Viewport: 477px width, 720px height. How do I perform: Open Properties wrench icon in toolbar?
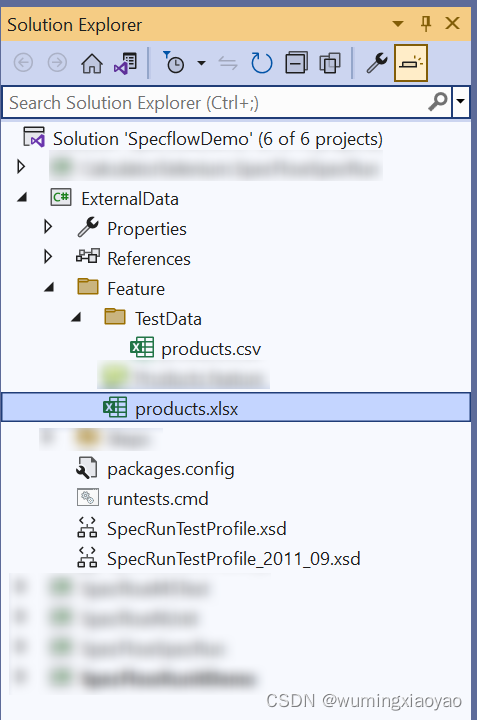tap(377, 63)
